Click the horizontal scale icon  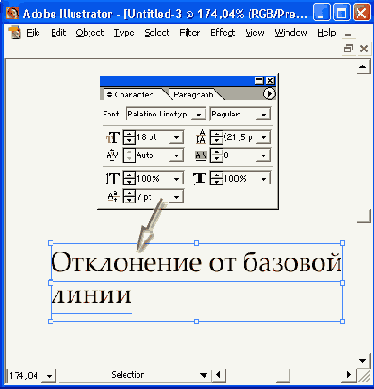pos(199,179)
